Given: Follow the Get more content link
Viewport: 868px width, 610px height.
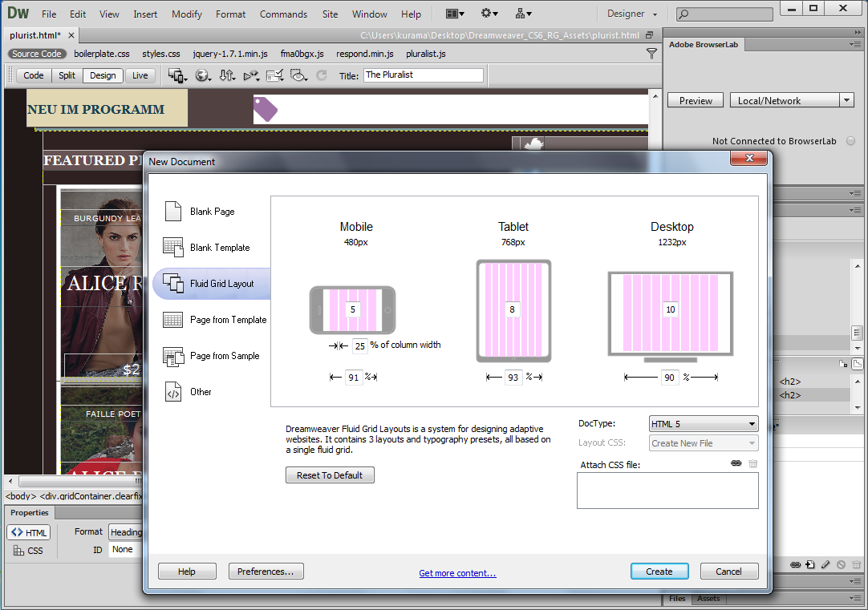Looking at the screenshot, I should [x=457, y=573].
